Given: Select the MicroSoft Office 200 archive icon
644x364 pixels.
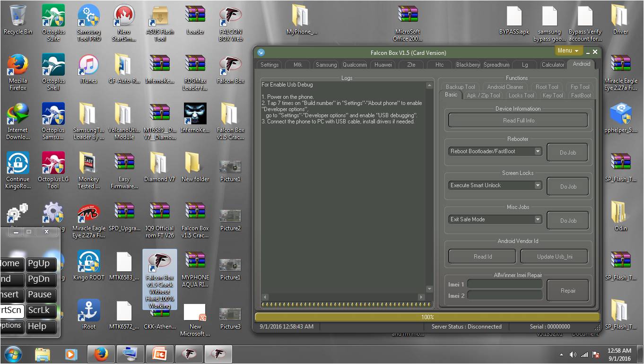Looking at the screenshot, I should [x=408, y=23].
